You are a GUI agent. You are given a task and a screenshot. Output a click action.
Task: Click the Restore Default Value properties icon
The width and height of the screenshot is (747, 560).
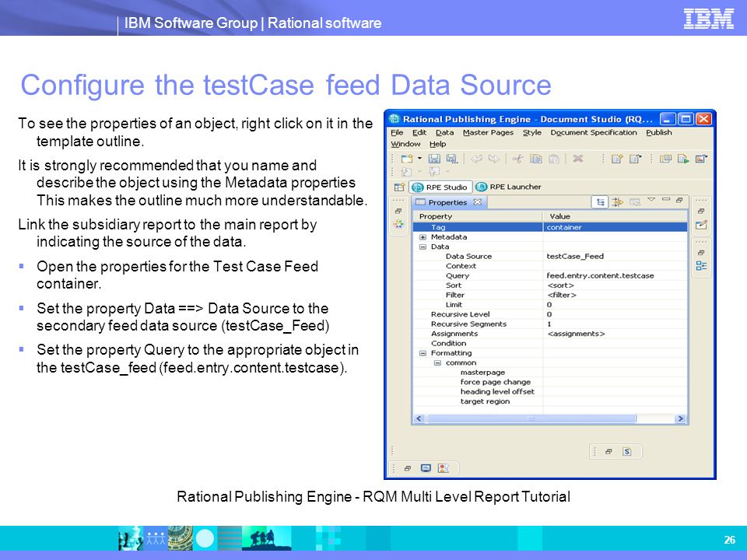635,202
